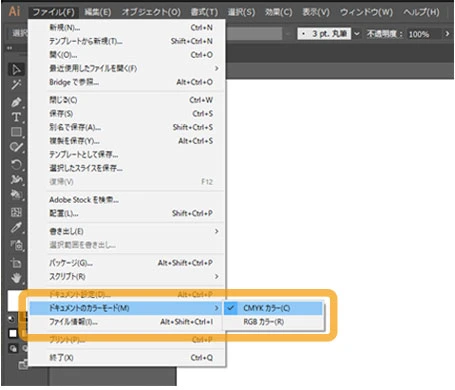Select the Magic Wand tool
The width and height of the screenshot is (455, 390).
pos(16,85)
